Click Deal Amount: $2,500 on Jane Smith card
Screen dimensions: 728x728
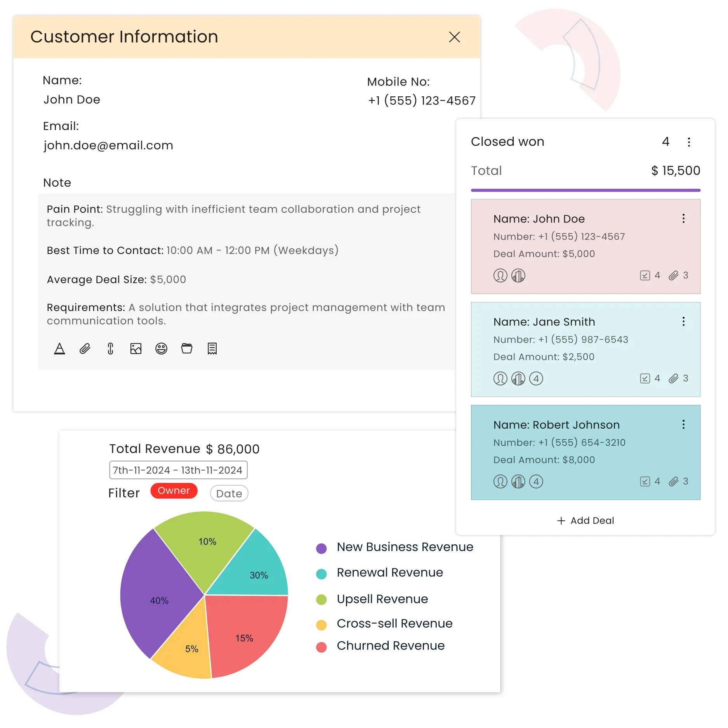(544, 357)
